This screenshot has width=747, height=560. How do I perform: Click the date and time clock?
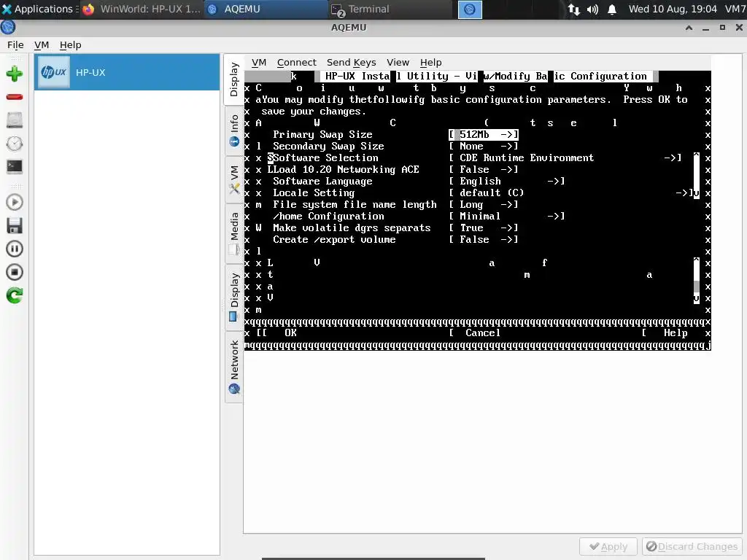pos(673,9)
